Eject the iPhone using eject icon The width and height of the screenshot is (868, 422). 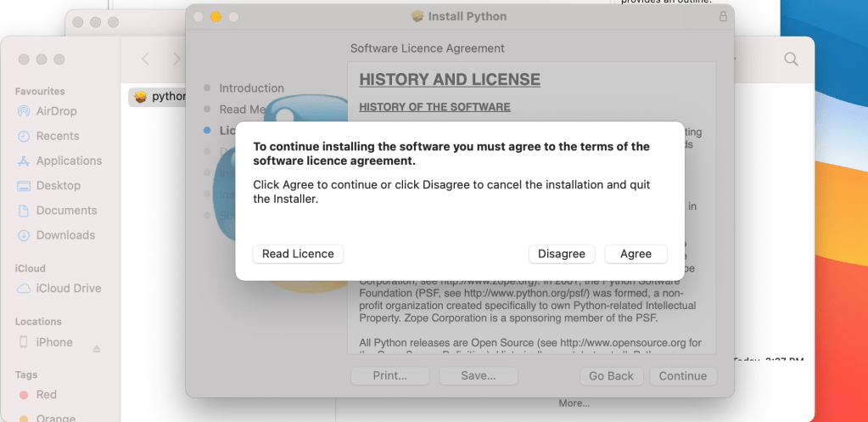tap(97, 348)
